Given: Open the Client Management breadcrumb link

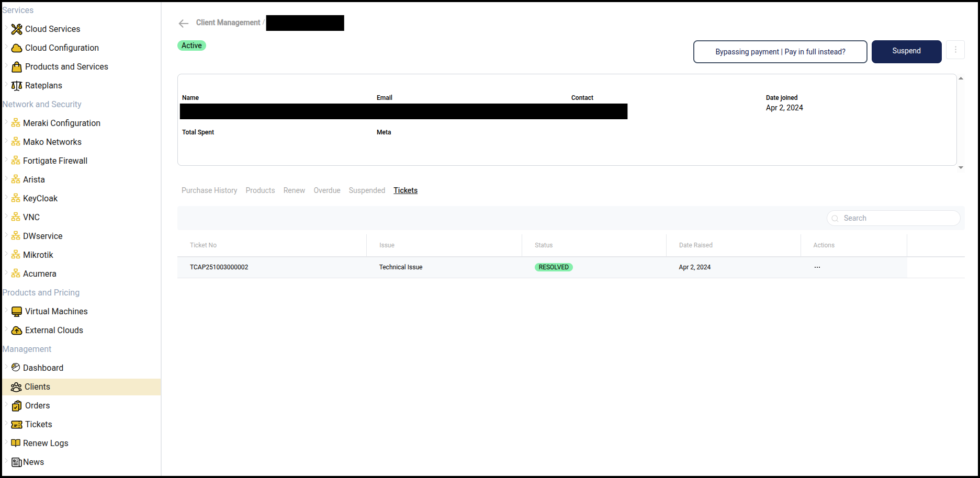Looking at the screenshot, I should pos(228,22).
